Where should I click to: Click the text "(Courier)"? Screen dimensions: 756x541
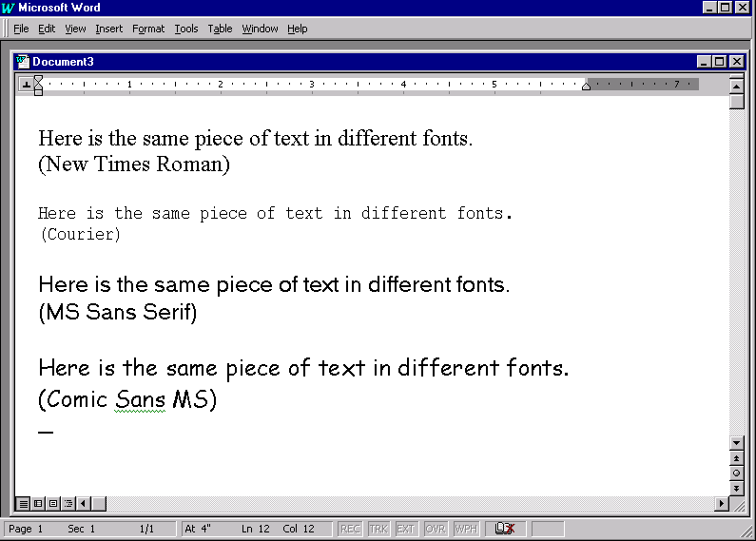pos(80,234)
